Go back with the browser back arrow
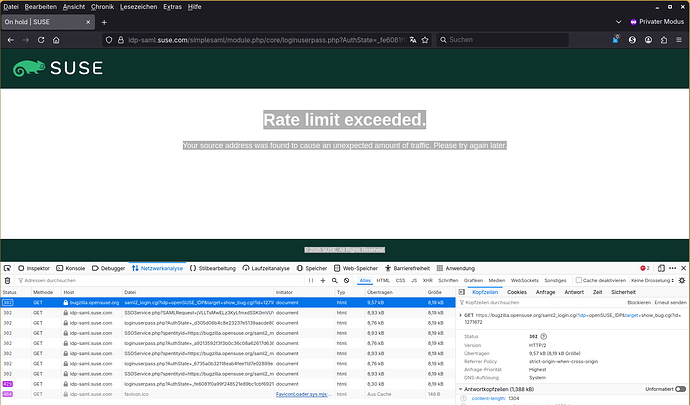690x405 pixels. click(x=11, y=40)
